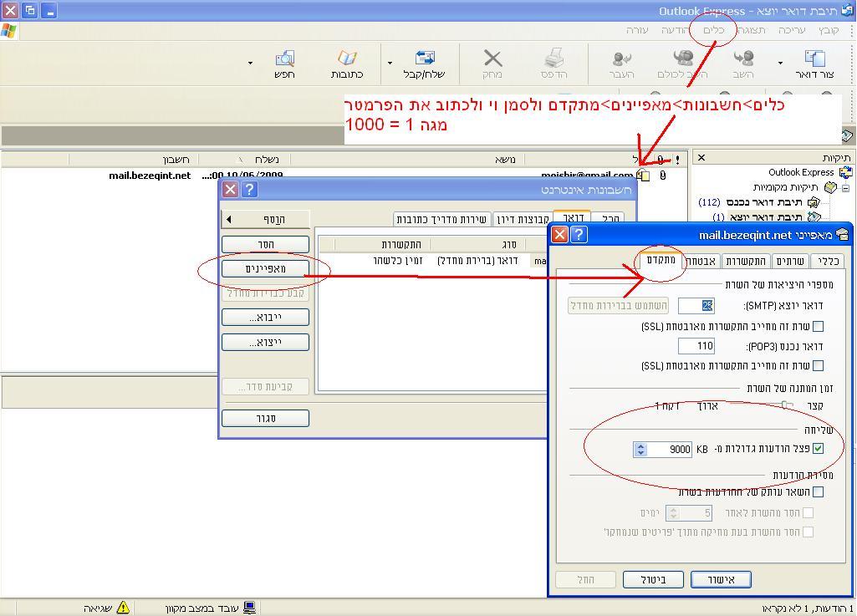Open the Edit (עריכה) menu
Viewport: 857px width, 616px height.
point(792,30)
